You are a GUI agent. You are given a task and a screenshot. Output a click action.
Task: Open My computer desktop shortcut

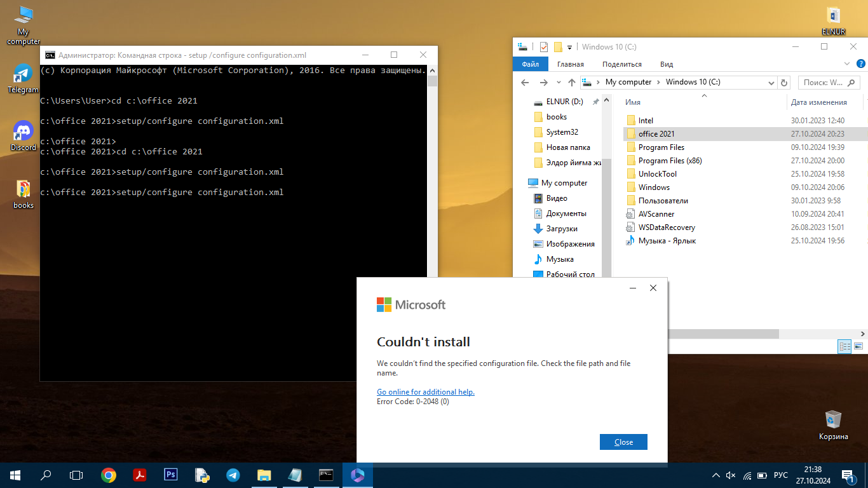point(24,25)
